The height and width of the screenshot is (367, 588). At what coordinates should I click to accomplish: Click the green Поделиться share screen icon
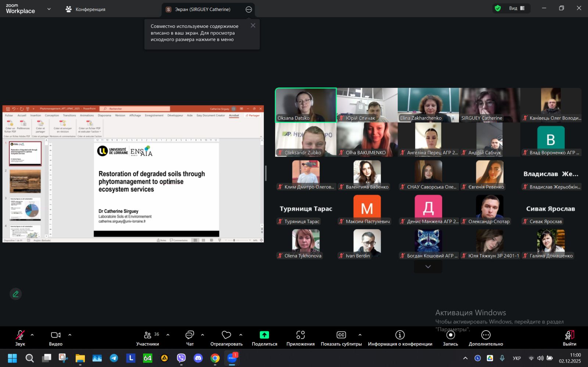pos(264,335)
